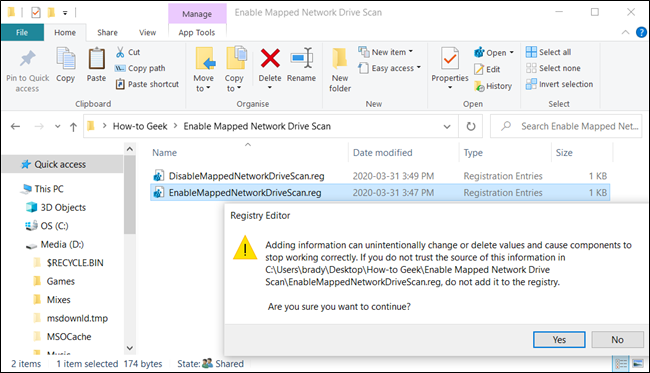The height and width of the screenshot is (373, 650).
Task: Click the help question mark icon
Action: (x=641, y=32)
